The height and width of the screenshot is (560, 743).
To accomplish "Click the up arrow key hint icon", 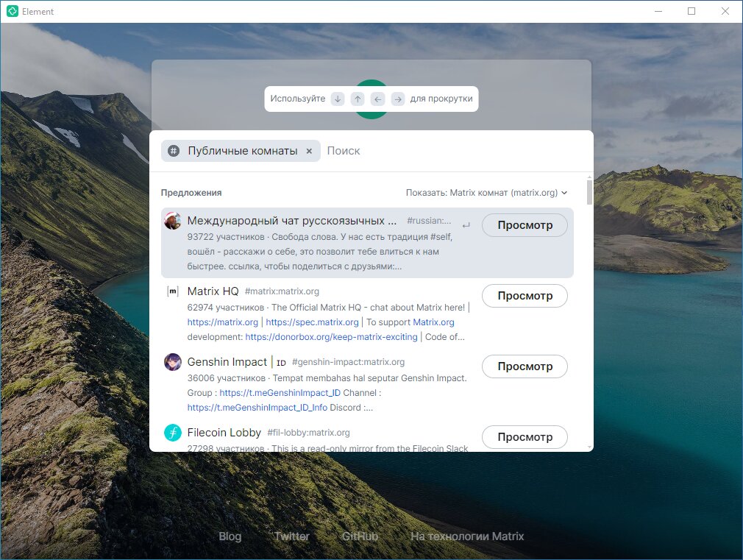I will 358,99.
